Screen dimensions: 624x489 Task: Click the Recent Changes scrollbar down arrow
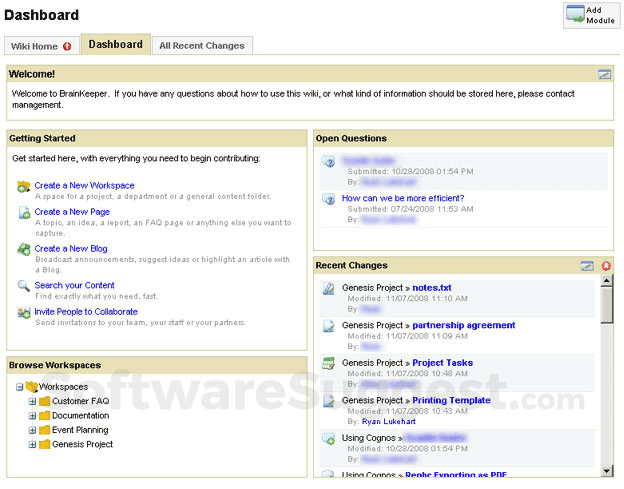[x=606, y=470]
